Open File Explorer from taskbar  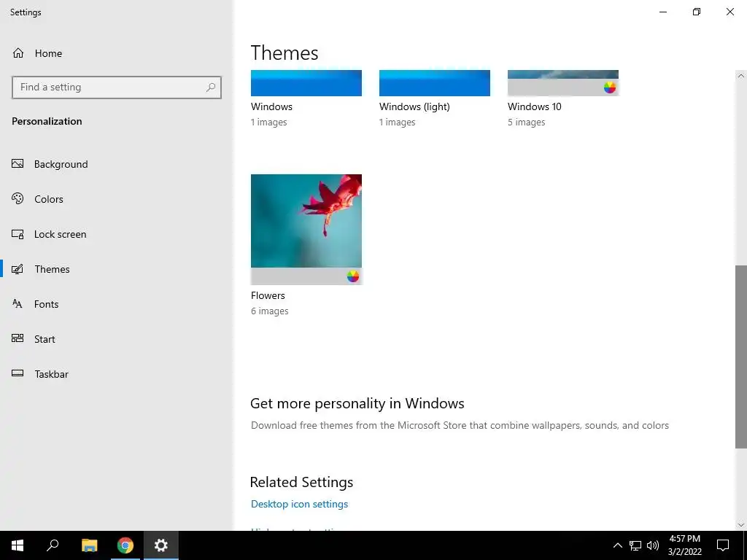(89, 545)
